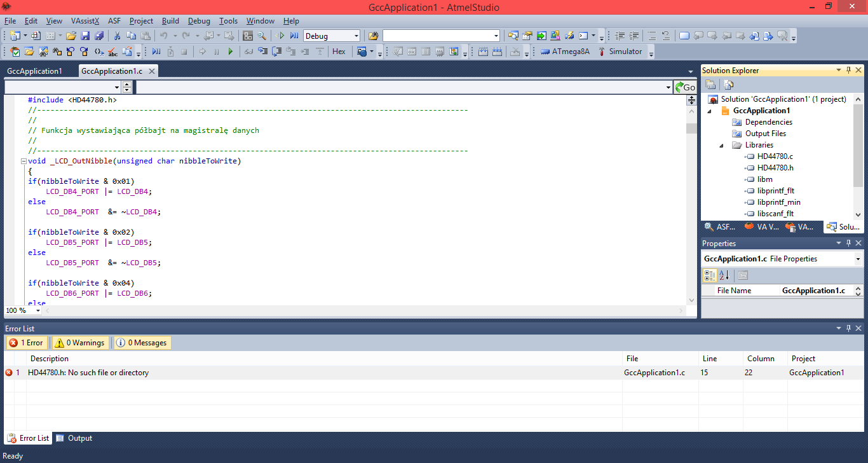Switch to the ASF panel tab
This screenshot has height=463, width=868.
pos(719,226)
